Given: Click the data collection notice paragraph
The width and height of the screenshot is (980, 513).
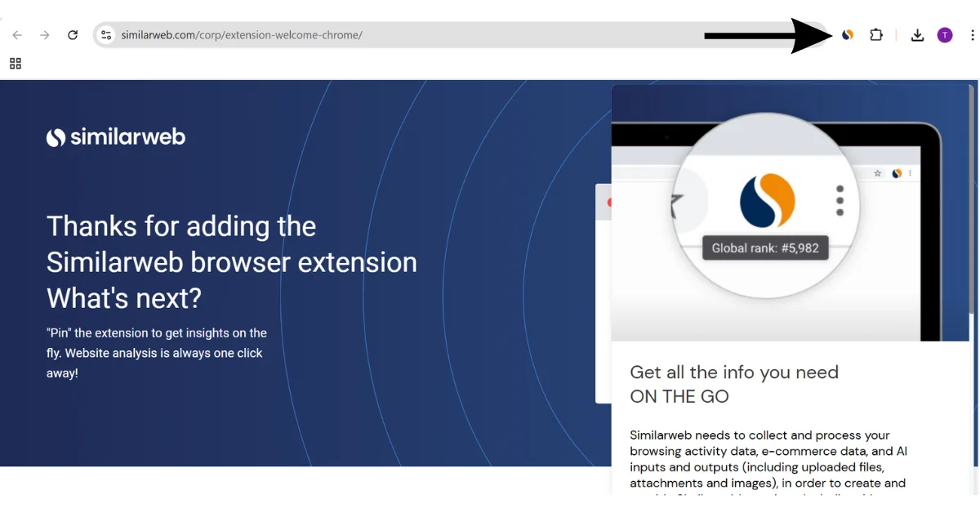Looking at the screenshot, I should click(x=769, y=462).
